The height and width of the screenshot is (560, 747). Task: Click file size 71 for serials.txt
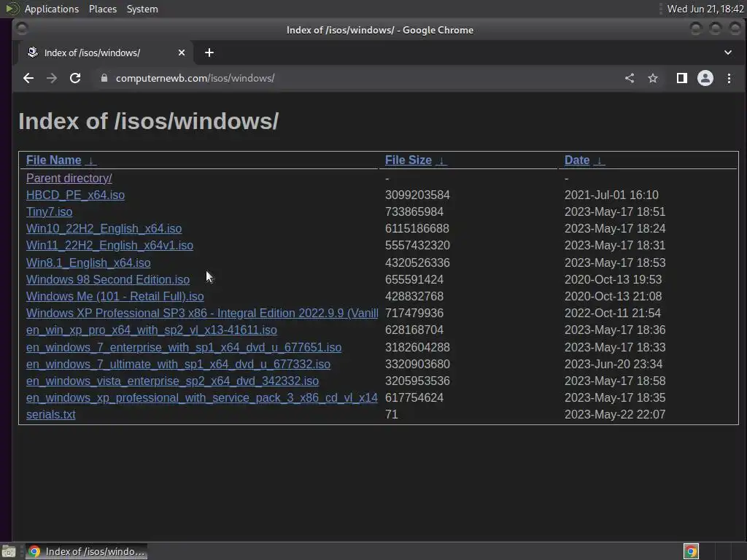pos(391,415)
